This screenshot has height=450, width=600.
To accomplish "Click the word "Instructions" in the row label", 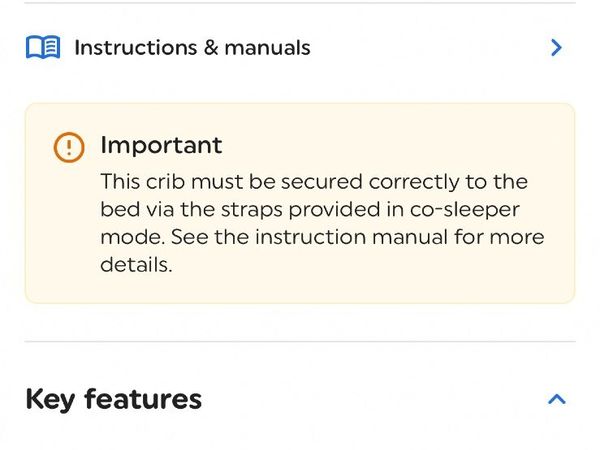I will (135, 47).
